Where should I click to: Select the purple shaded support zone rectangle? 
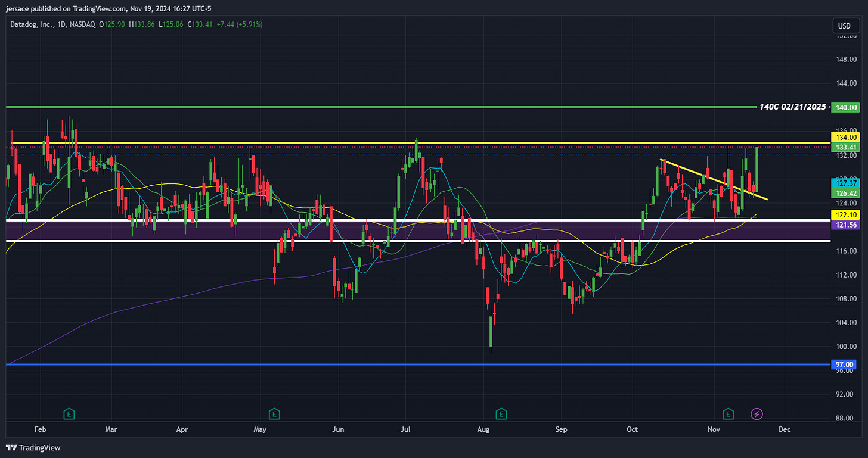[418, 230]
